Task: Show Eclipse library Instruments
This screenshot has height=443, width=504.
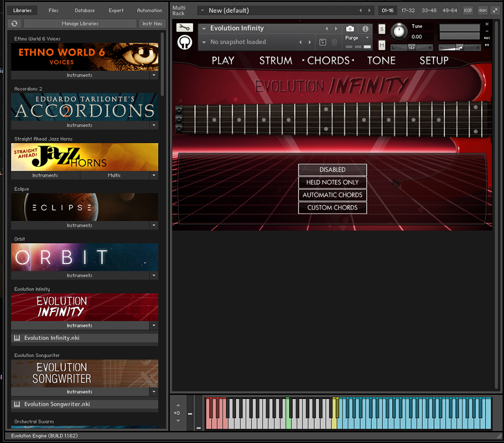Action: pos(80,226)
